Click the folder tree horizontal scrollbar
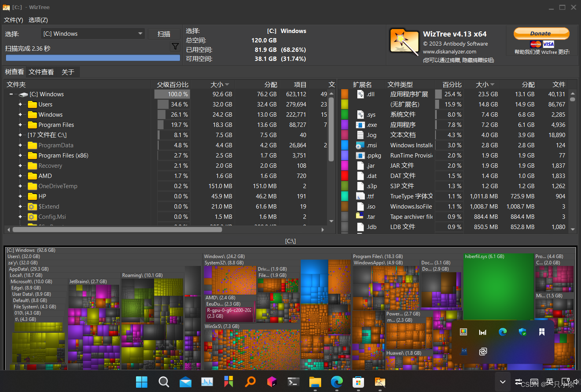This screenshot has height=392, width=581. [x=117, y=230]
